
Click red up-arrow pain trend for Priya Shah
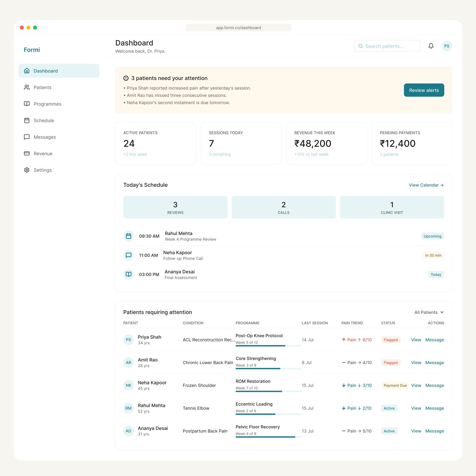[344, 340]
